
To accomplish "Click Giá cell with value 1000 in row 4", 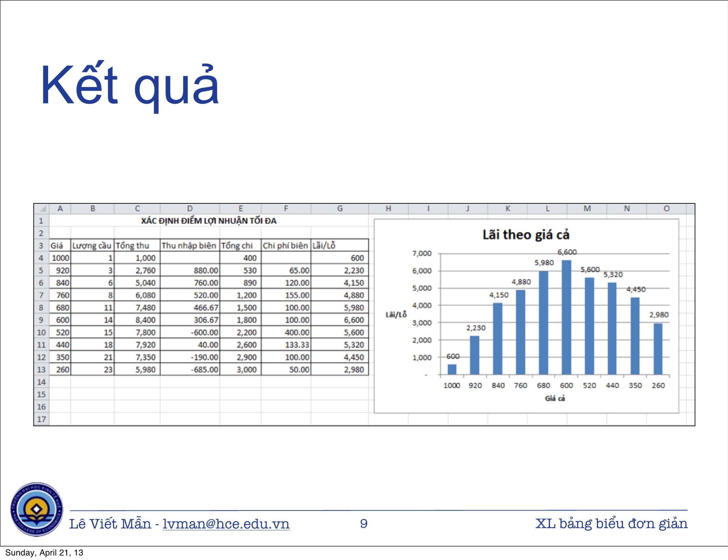I will (x=60, y=258).
